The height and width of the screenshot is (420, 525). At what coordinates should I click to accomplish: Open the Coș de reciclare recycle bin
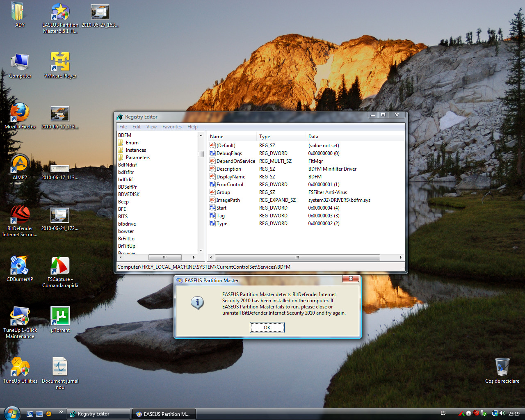(502, 371)
